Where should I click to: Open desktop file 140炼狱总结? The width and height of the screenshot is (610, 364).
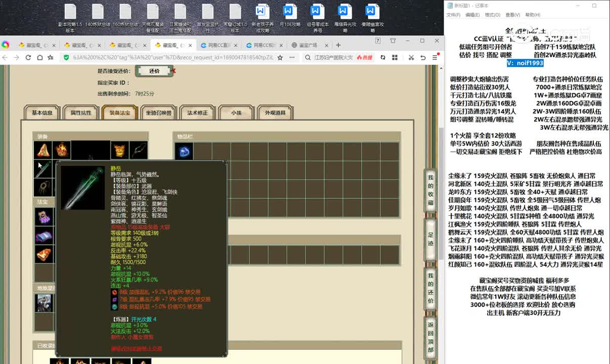tap(98, 15)
